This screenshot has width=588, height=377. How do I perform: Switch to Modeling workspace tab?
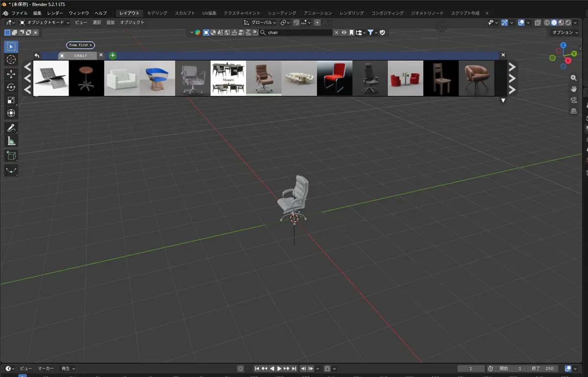pyautogui.click(x=157, y=13)
